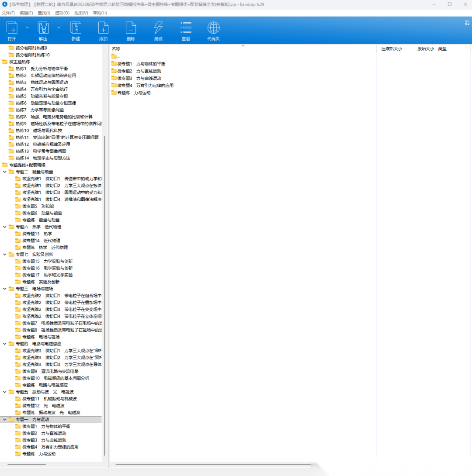Collapse the 专题一 力与运动 tree node

coord(5,419)
